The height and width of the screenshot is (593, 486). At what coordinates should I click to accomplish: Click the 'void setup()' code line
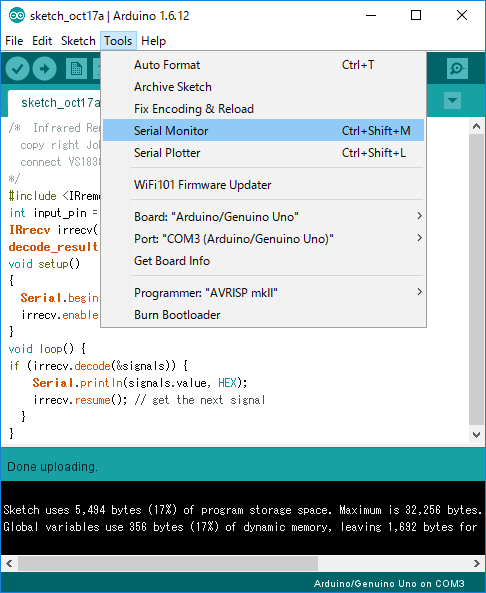(44, 264)
